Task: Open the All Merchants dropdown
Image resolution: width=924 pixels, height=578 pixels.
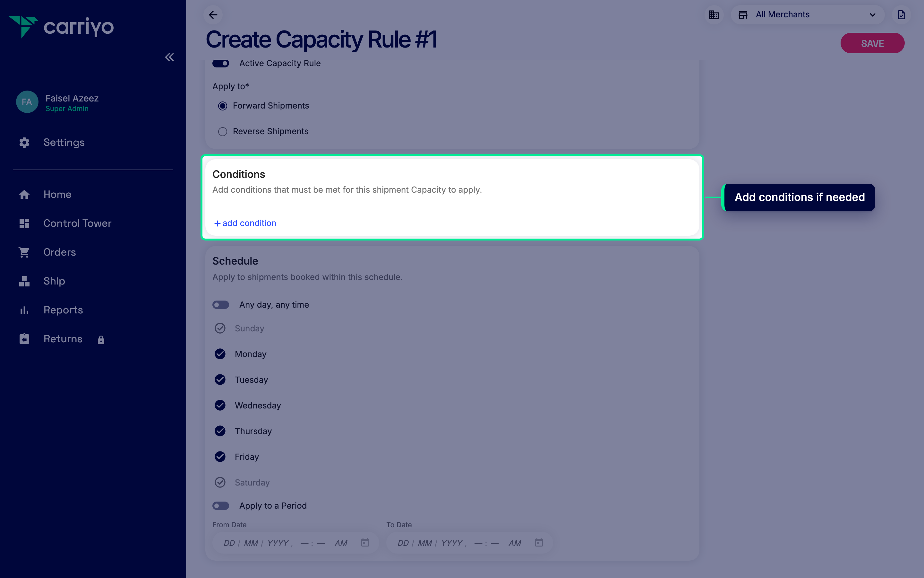Action: pos(808,14)
